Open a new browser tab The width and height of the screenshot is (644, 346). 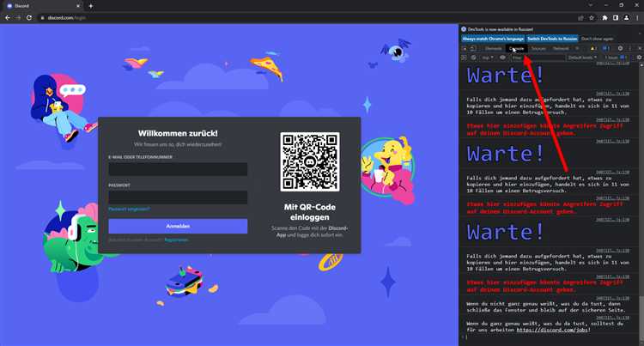(x=91, y=6)
